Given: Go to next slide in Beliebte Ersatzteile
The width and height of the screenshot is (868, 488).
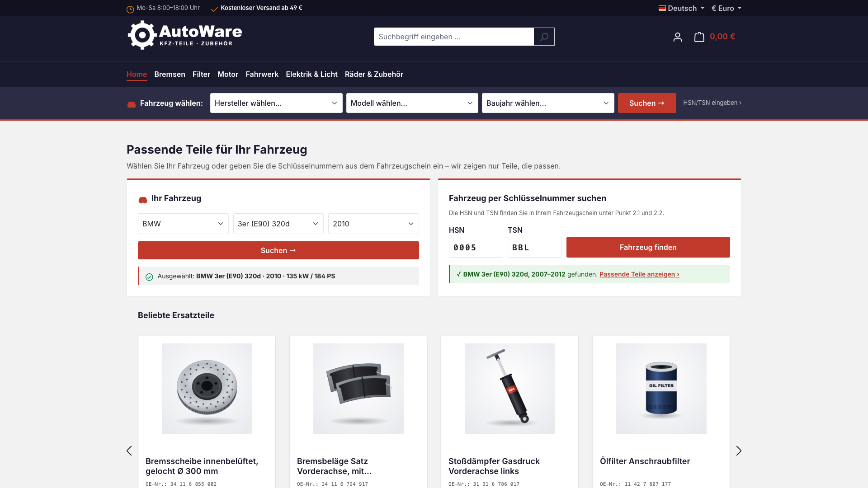Looking at the screenshot, I should [739, 450].
